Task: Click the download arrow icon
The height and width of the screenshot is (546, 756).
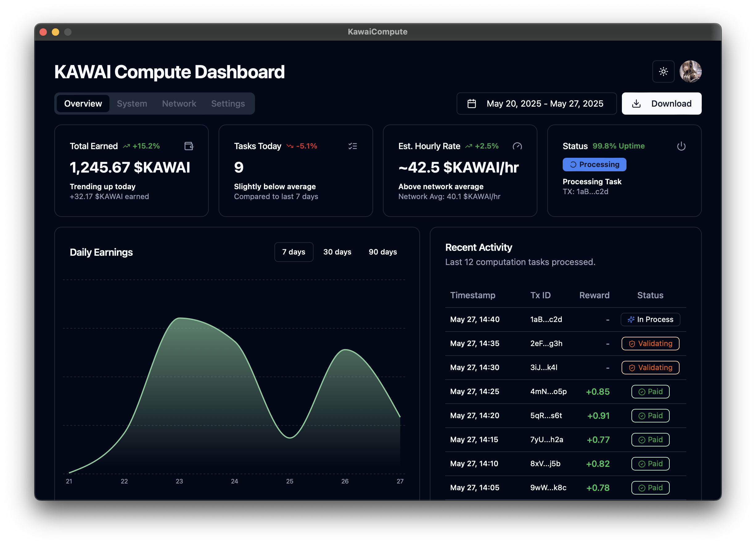Action: [x=636, y=104]
